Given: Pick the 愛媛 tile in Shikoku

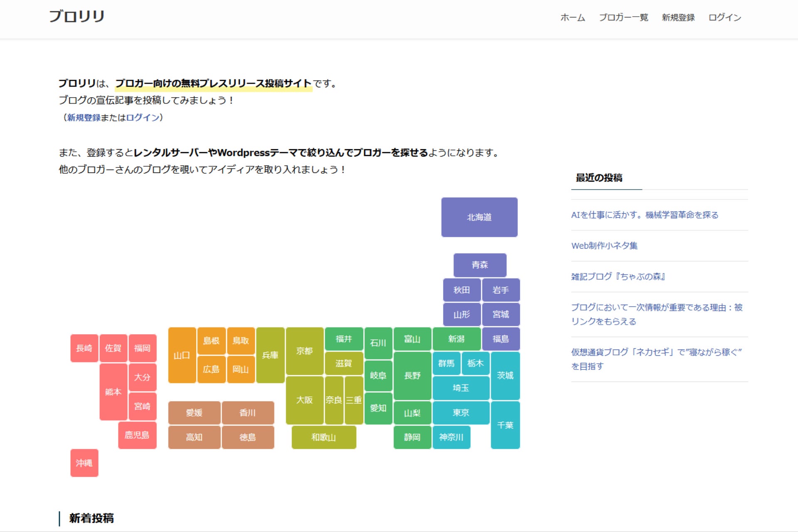Looking at the screenshot, I should 194,413.
